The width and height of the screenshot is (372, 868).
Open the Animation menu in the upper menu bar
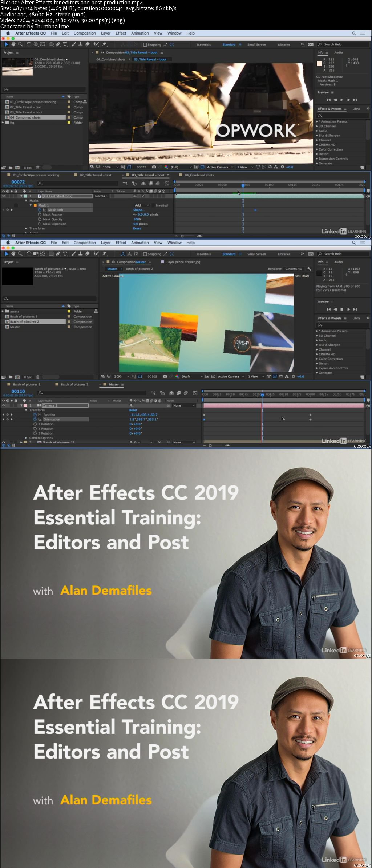pos(140,33)
